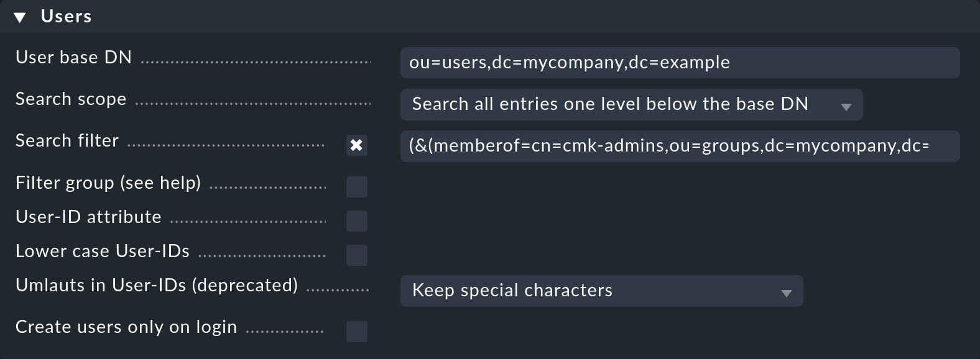
Task: Check the User-ID attribute option
Action: coord(357,220)
